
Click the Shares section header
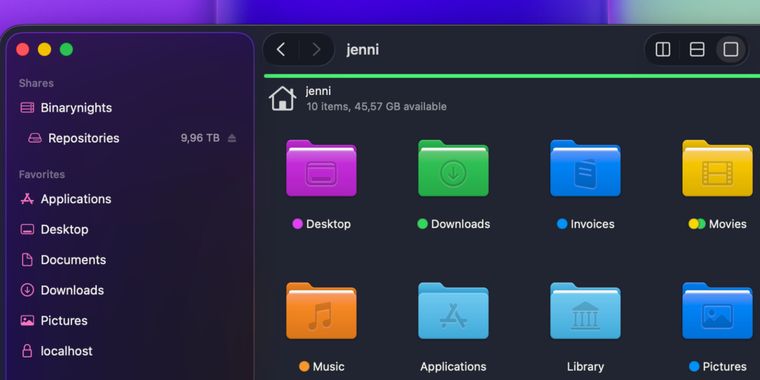pyautogui.click(x=36, y=83)
